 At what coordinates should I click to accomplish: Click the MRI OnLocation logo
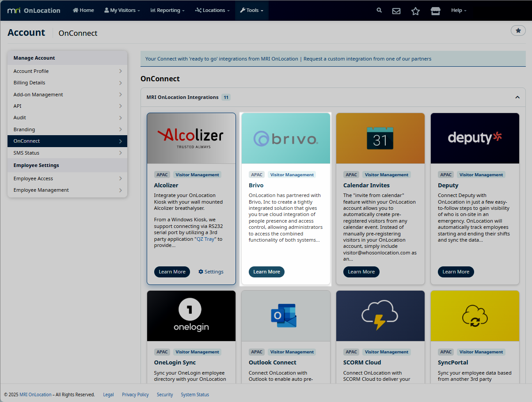click(34, 10)
